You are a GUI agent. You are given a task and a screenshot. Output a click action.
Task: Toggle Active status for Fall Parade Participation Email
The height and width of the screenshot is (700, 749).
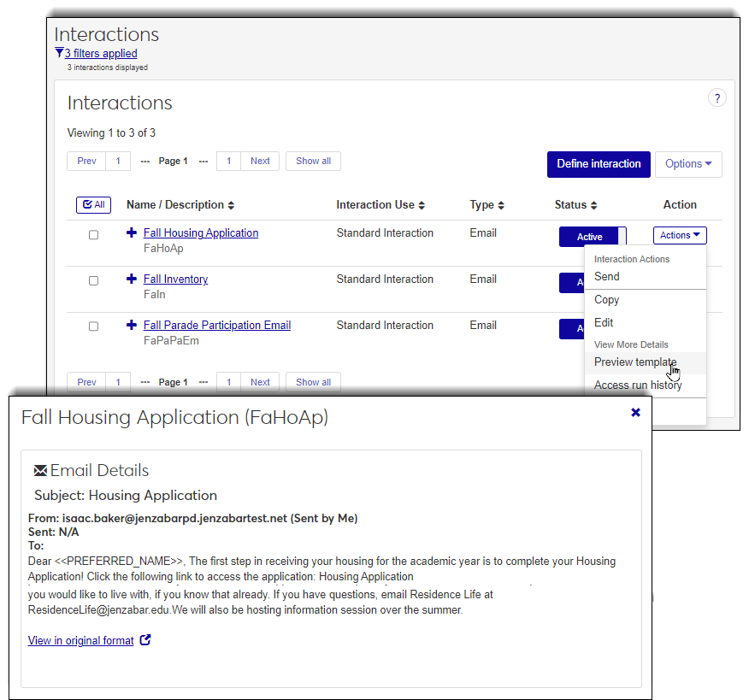click(572, 328)
